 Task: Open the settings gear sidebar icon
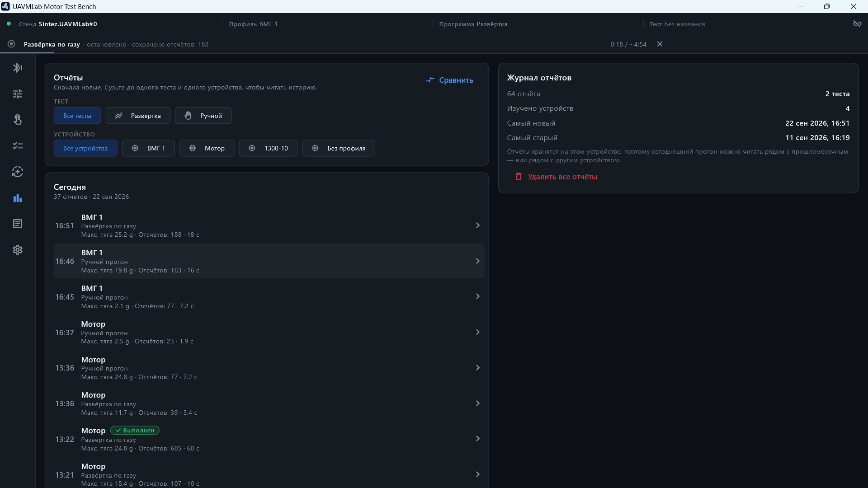click(x=18, y=250)
